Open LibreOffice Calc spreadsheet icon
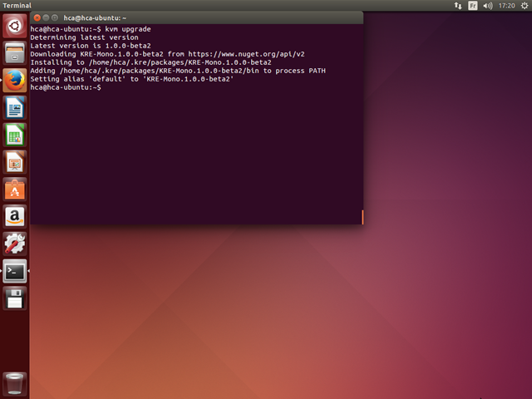Viewport: 532px width, 399px height. click(15, 135)
